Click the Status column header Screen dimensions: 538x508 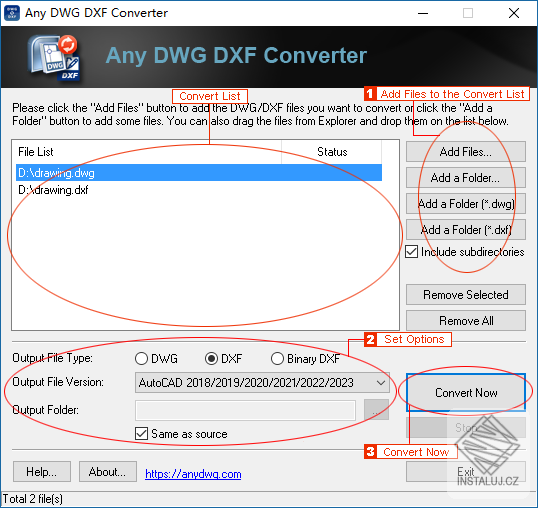331,152
